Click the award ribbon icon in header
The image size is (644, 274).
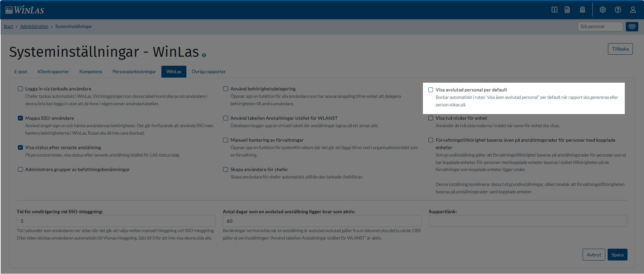pos(582,10)
